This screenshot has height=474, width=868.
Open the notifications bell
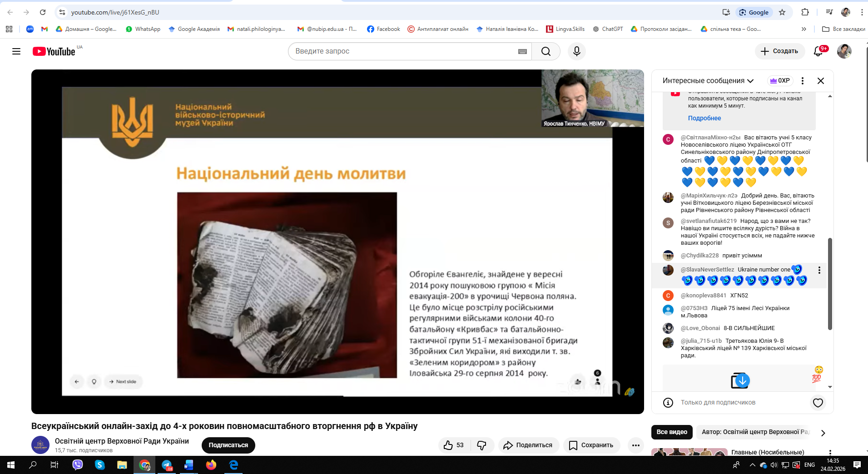tap(818, 51)
